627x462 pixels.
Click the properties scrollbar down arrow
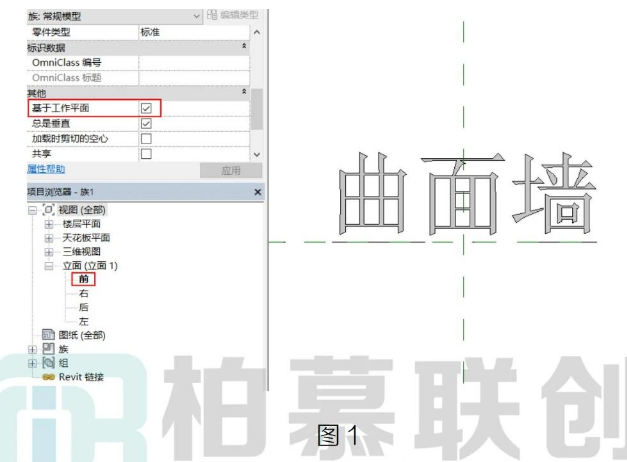257,154
